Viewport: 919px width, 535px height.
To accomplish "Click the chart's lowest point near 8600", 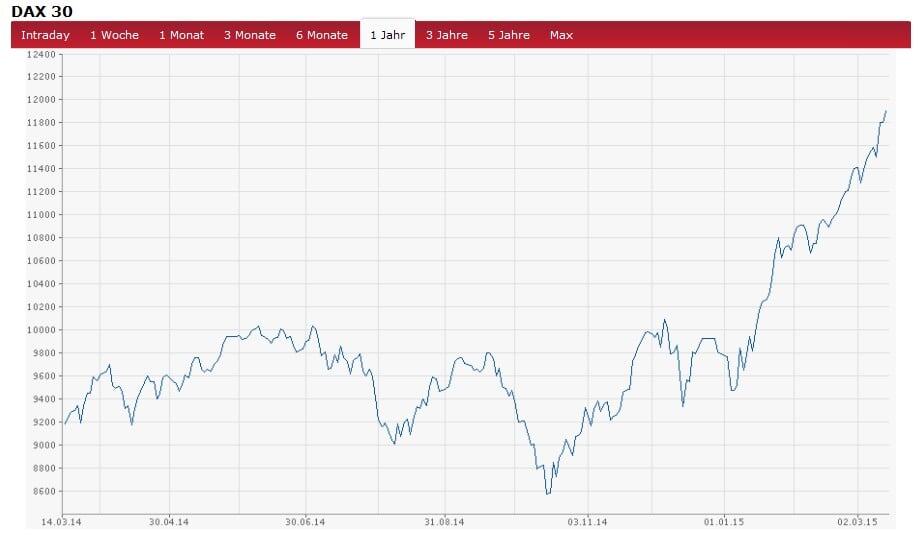I will [x=548, y=493].
